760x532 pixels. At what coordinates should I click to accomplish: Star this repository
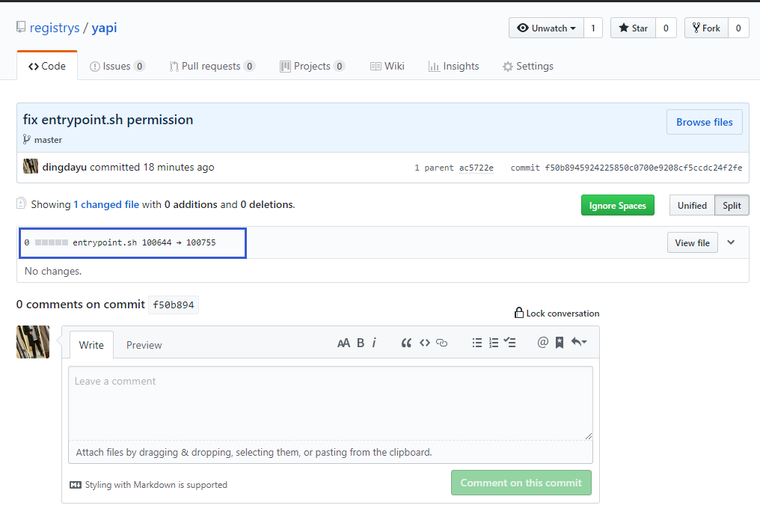click(x=633, y=28)
